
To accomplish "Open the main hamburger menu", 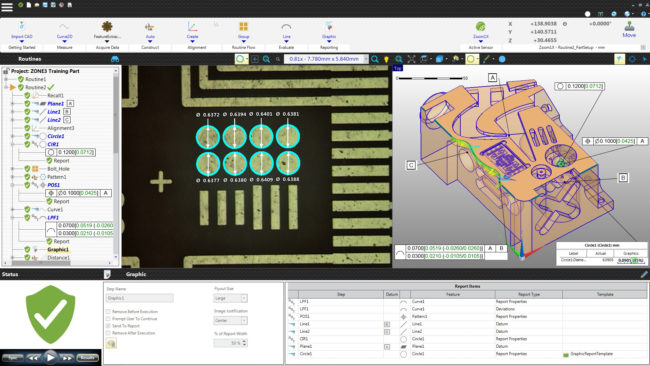I will 7,7.
